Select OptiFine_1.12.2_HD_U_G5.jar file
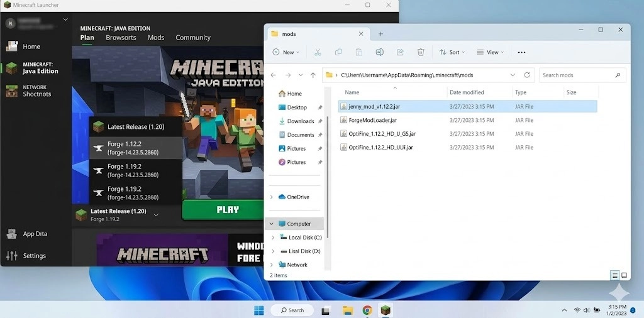 point(467,134)
